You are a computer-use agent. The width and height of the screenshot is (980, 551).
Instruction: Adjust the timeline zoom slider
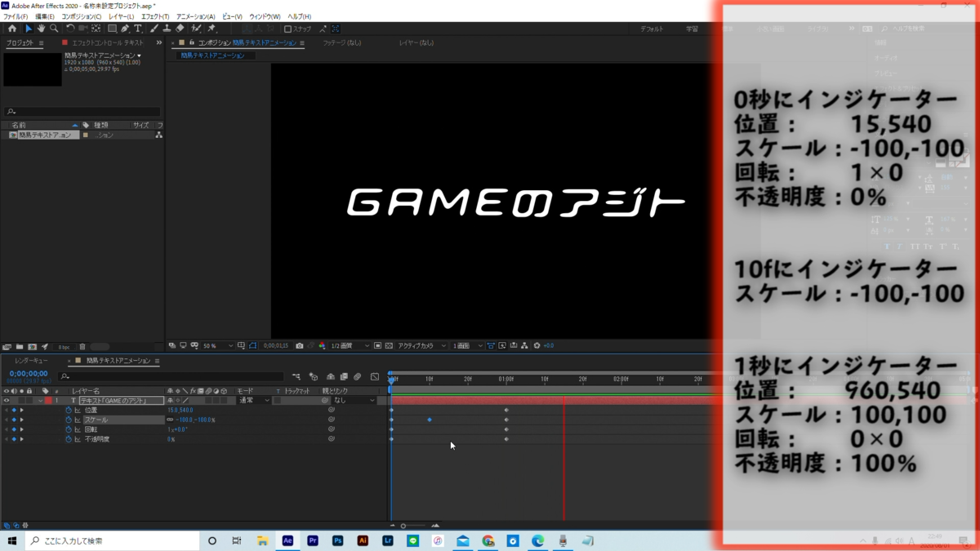[403, 526]
